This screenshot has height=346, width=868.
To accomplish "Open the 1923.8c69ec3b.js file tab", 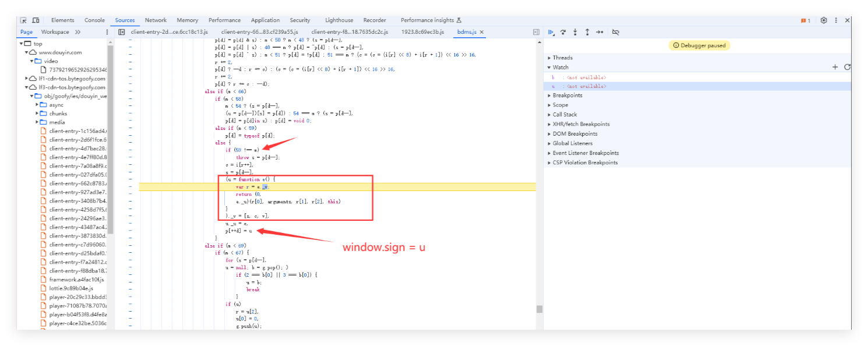I will pyautogui.click(x=422, y=32).
